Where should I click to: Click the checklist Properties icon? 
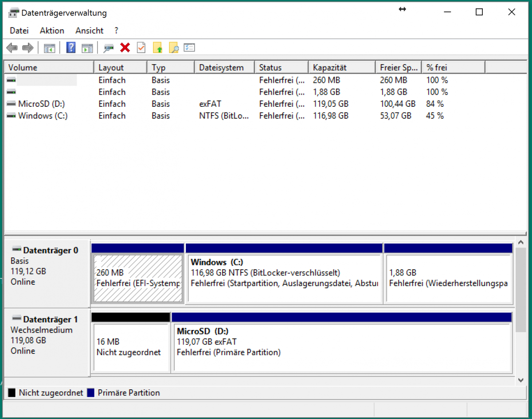point(189,47)
